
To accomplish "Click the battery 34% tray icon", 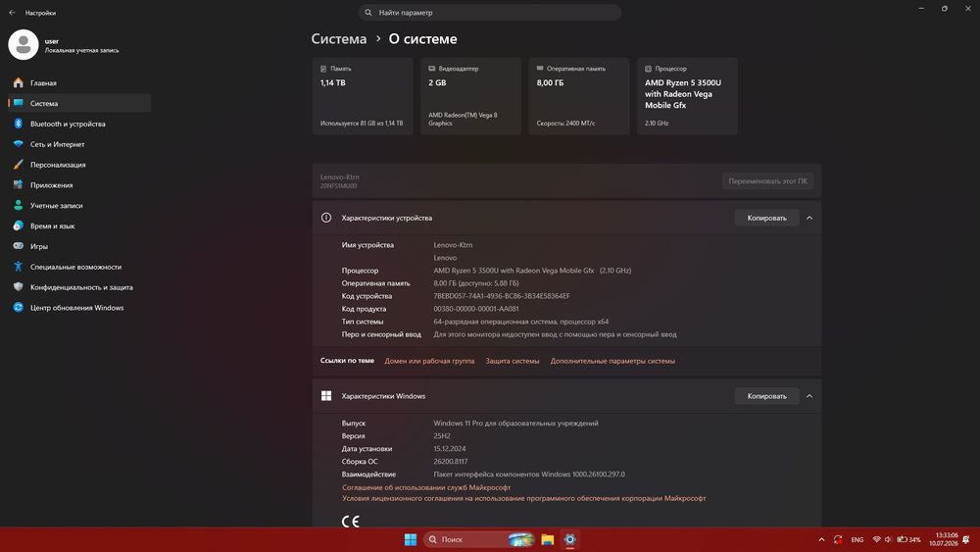I will (x=908, y=539).
